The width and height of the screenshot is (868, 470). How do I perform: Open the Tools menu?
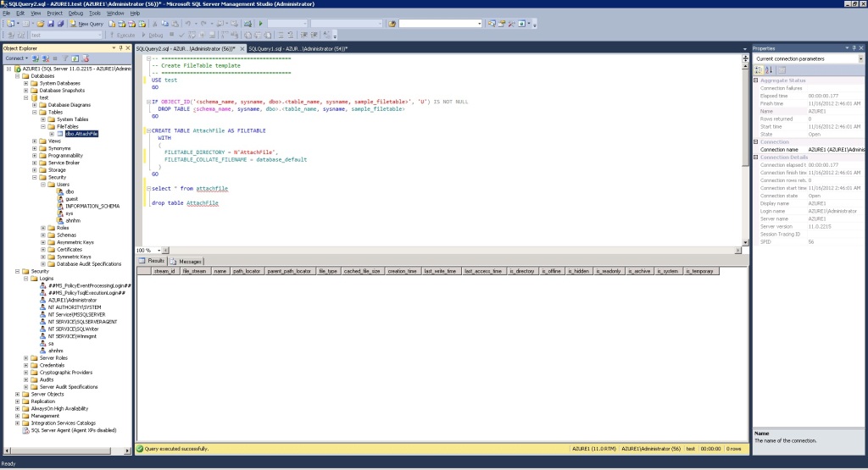coord(95,13)
